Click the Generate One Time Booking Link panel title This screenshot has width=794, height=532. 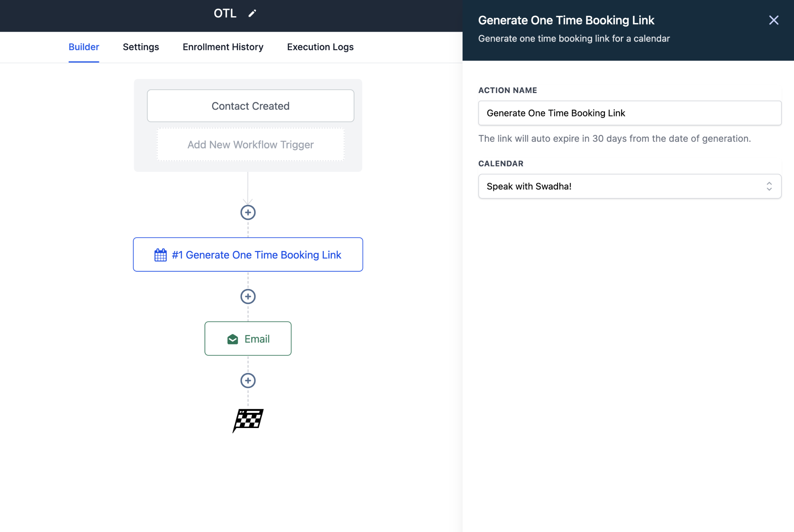(x=566, y=20)
